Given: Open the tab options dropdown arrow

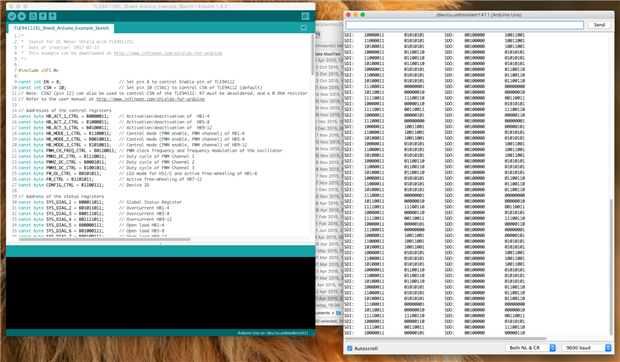Looking at the screenshot, I should coord(304,28).
